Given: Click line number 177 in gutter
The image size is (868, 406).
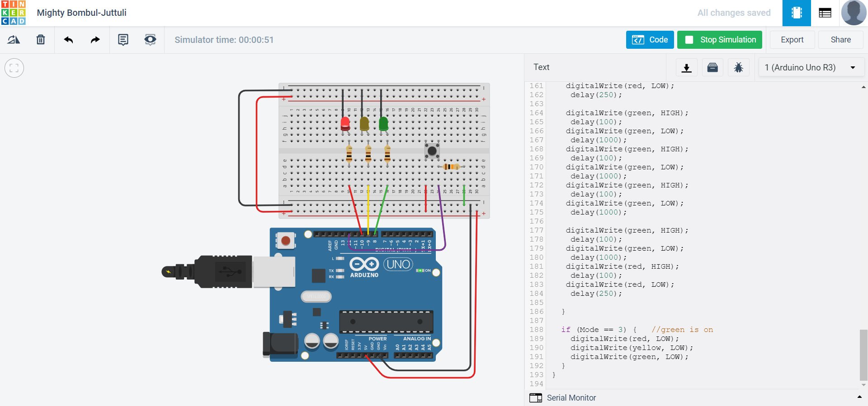Looking at the screenshot, I should tap(536, 230).
